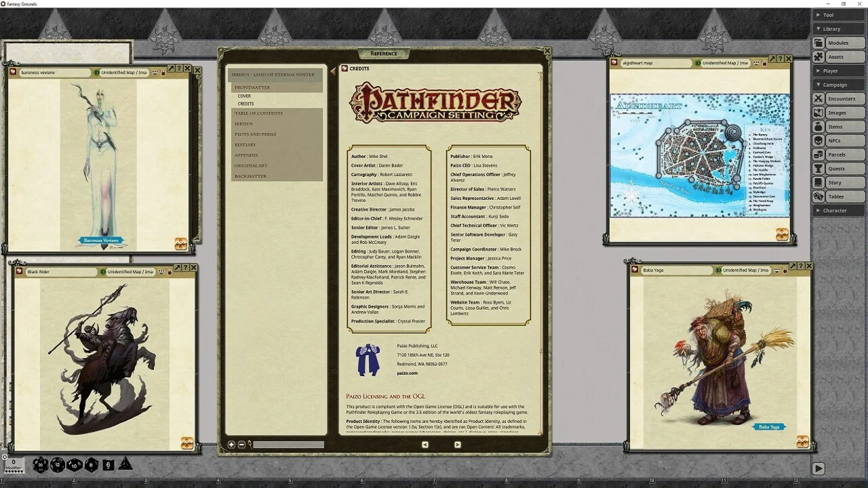The image size is (868, 488).
Task: Open the Items list
Action: 838,127
